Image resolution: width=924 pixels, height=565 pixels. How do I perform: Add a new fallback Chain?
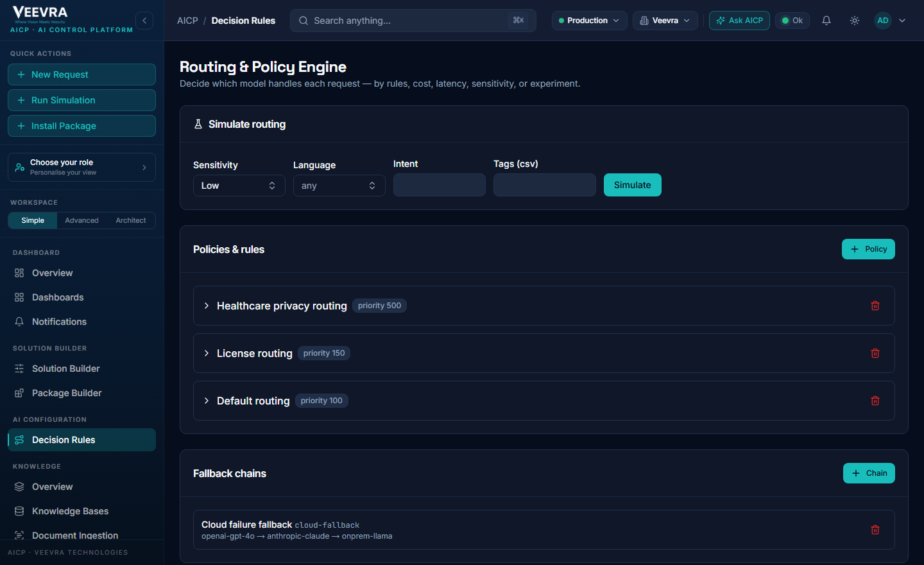pyautogui.click(x=869, y=473)
